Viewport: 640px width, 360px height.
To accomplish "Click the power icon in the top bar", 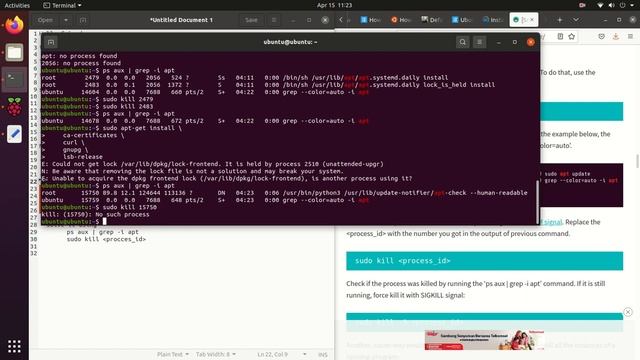I will click(x=622, y=5).
